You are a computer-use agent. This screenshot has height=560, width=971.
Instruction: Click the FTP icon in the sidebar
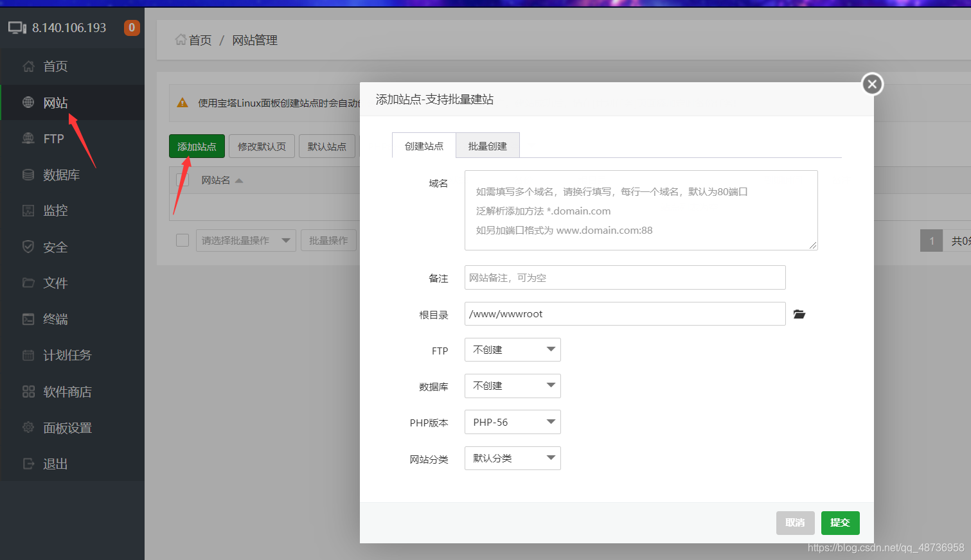click(28, 138)
